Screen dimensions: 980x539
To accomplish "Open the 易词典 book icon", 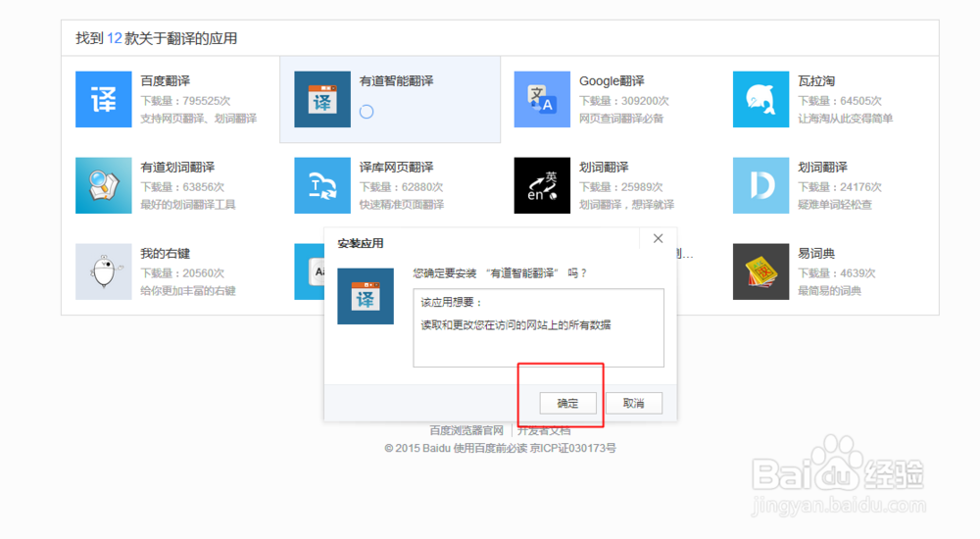I will click(760, 272).
